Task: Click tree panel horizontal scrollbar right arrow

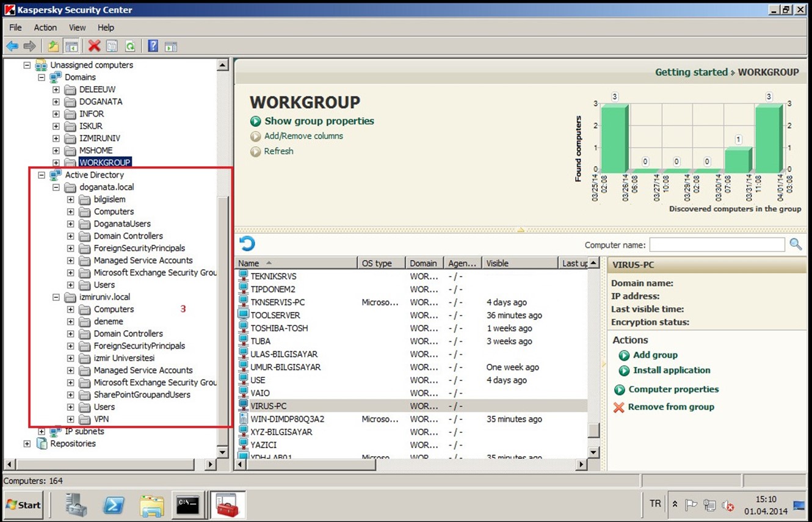Action: (x=210, y=464)
